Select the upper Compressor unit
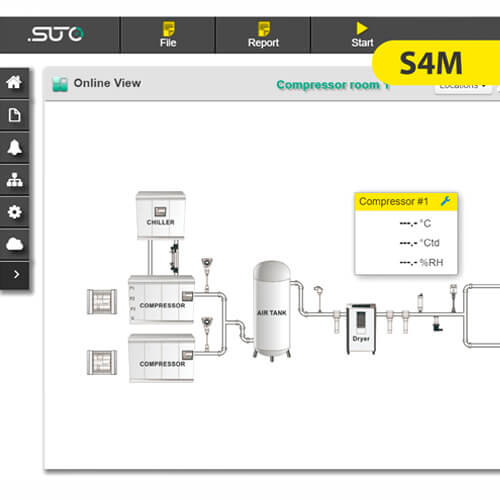The image size is (500, 500). 161,299
